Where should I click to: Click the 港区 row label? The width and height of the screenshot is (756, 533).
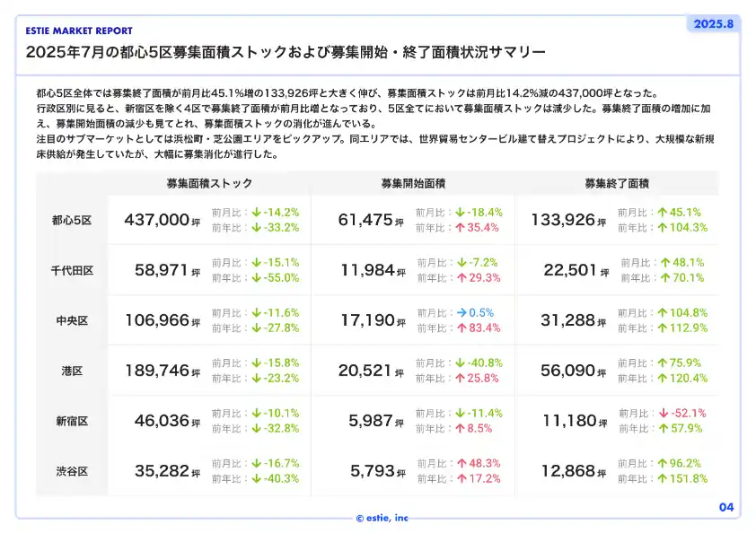(72, 371)
